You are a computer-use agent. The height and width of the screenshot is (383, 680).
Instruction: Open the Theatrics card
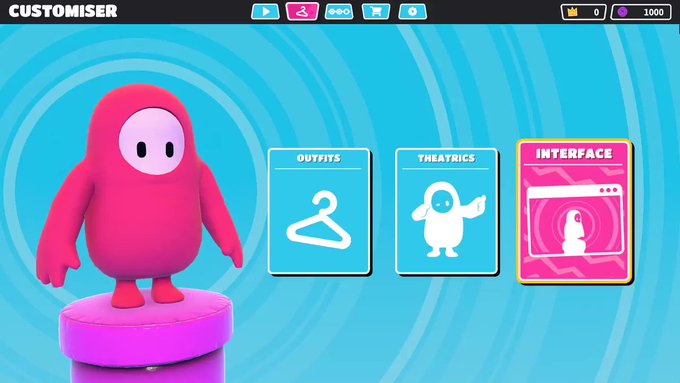coord(446,211)
